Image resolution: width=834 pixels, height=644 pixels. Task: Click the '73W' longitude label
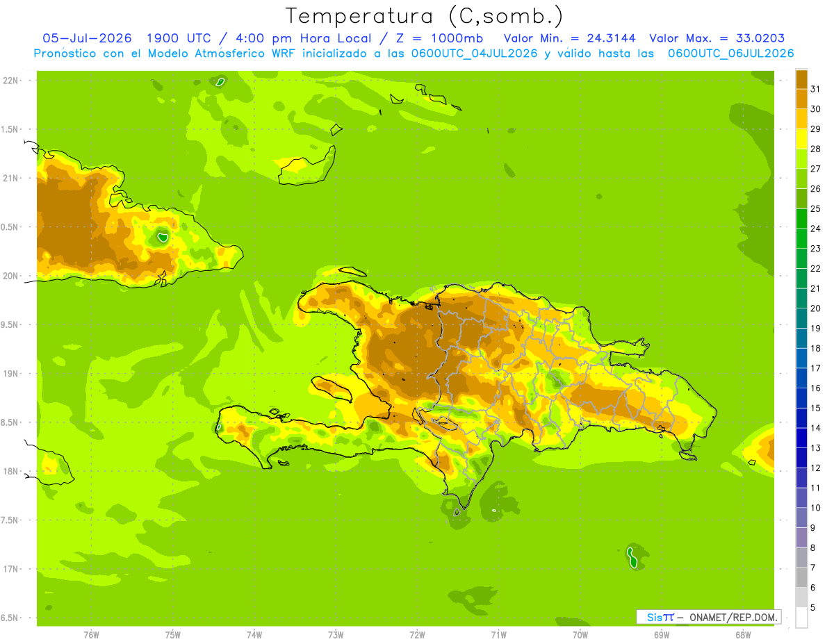pos(336,635)
